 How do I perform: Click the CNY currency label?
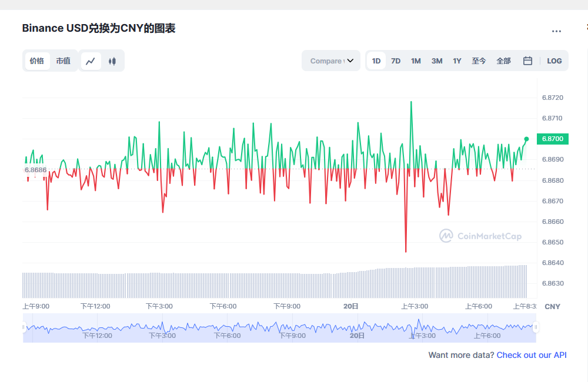(x=552, y=307)
